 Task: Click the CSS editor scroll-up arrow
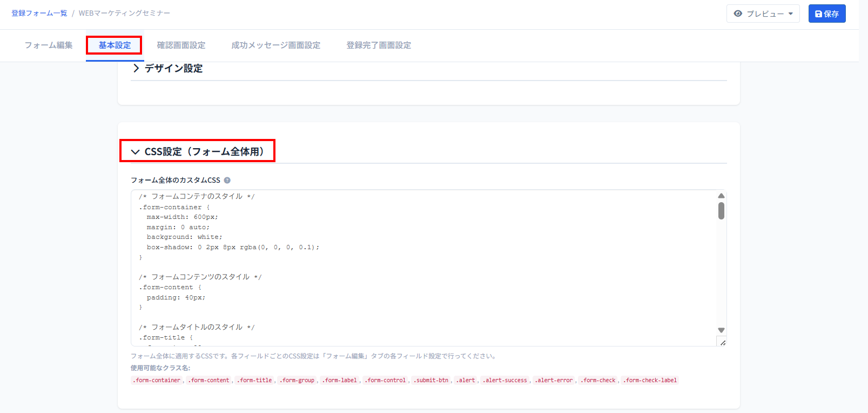[x=721, y=196]
